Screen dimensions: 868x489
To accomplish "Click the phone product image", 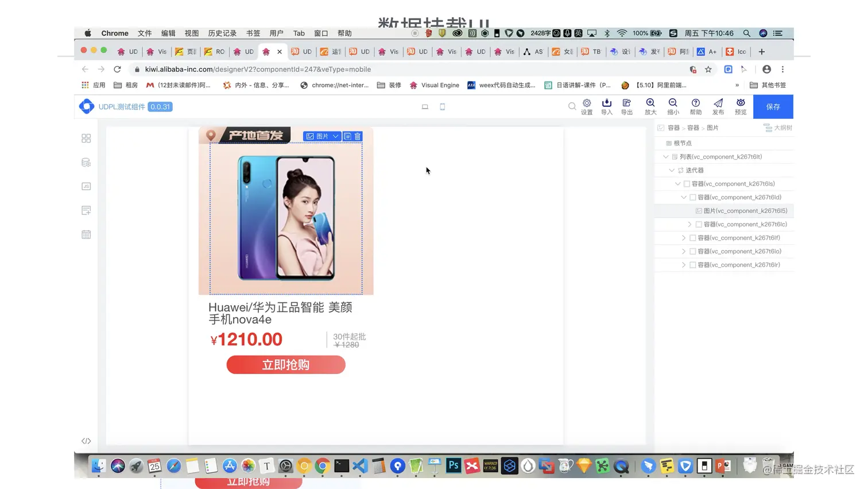I will [x=286, y=218].
